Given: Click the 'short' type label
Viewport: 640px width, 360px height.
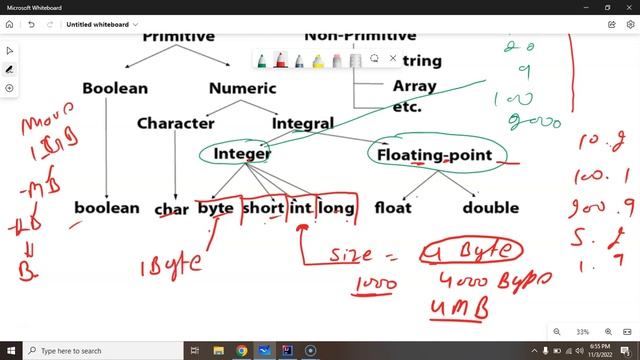Looking at the screenshot, I should pyautogui.click(x=263, y=208).
